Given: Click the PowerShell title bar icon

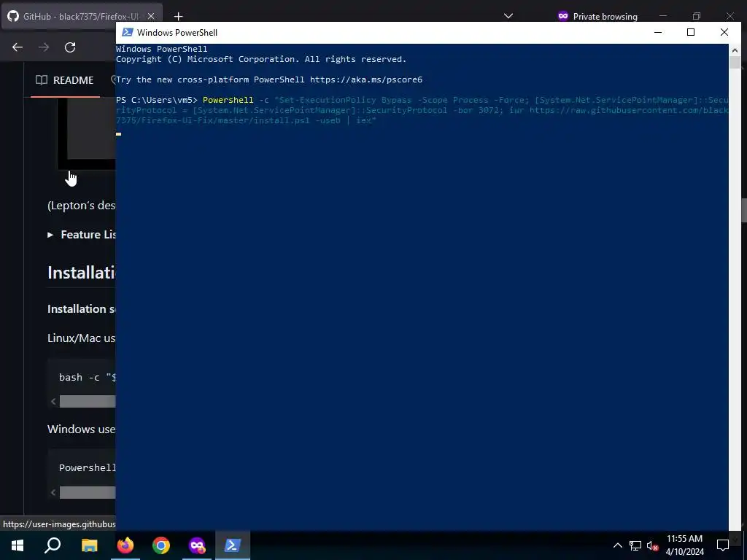Looking at the screenshot, I should 127,32.
